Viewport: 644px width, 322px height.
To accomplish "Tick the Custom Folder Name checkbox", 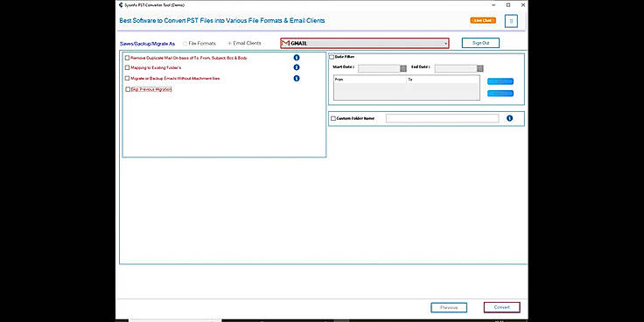I will pos(333,118).
